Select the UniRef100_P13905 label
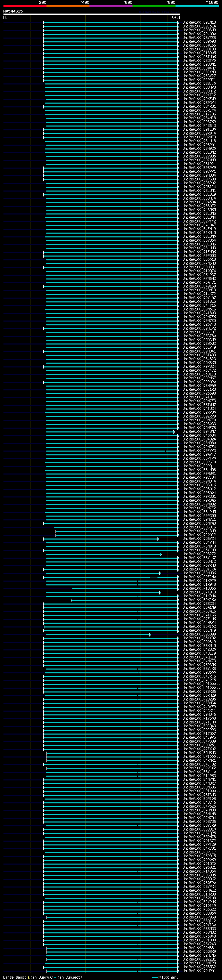222x980 pixels. pyautogui.click(x=199, y=53)
